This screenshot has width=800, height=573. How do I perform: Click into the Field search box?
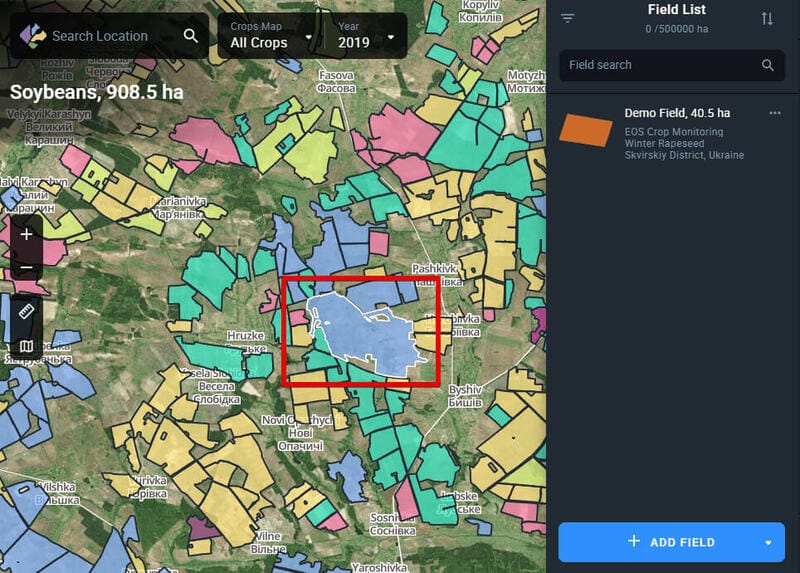coord(672,65)
